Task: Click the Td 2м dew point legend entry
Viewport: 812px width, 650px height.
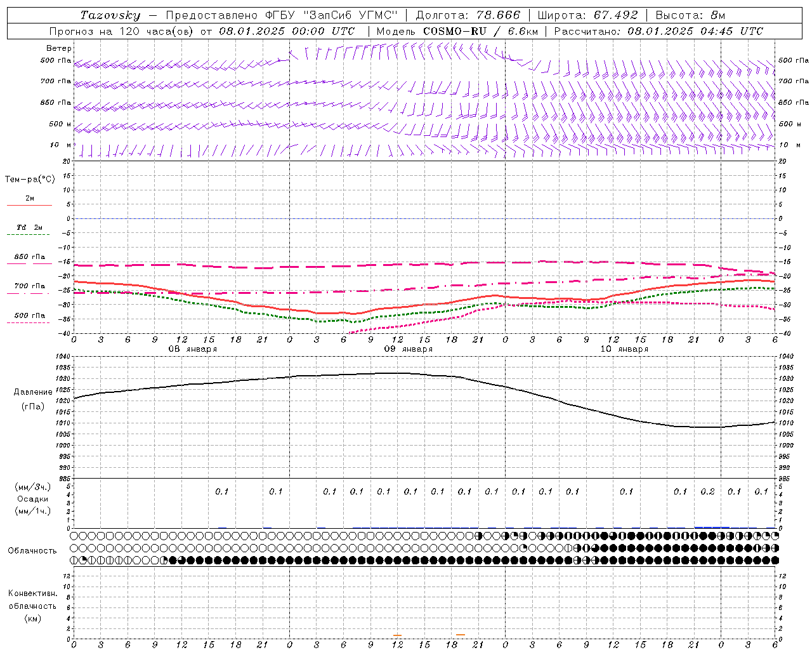Action: 30,227
